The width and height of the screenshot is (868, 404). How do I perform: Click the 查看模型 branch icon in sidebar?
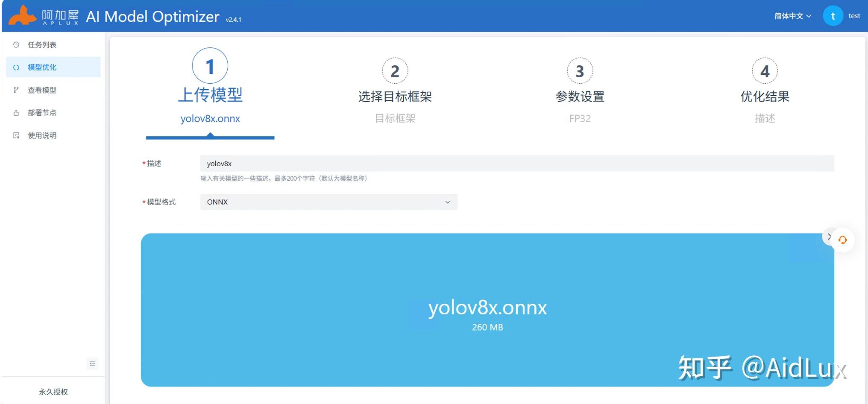16,90
